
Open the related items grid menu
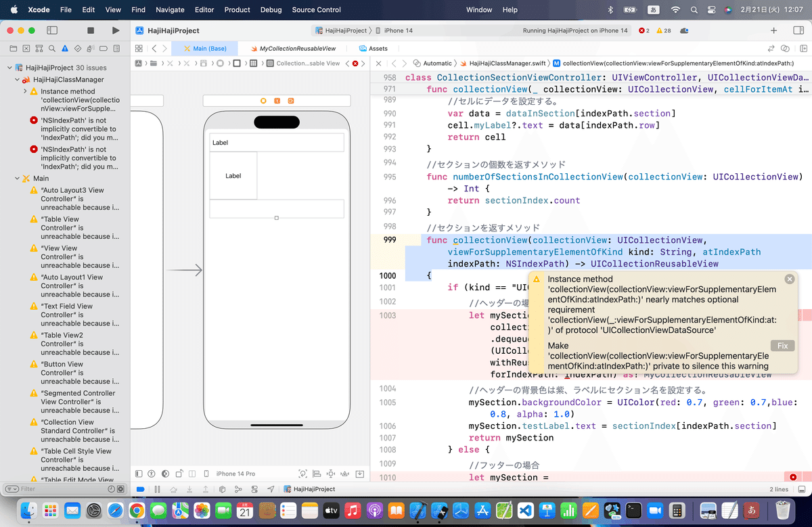click(138, 49)
